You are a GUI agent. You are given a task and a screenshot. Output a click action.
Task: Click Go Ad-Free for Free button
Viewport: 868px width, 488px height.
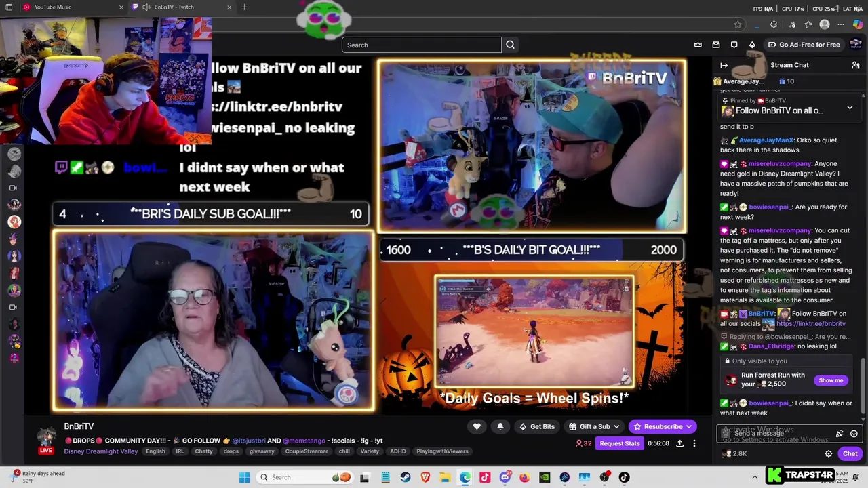tap(804, 45)
